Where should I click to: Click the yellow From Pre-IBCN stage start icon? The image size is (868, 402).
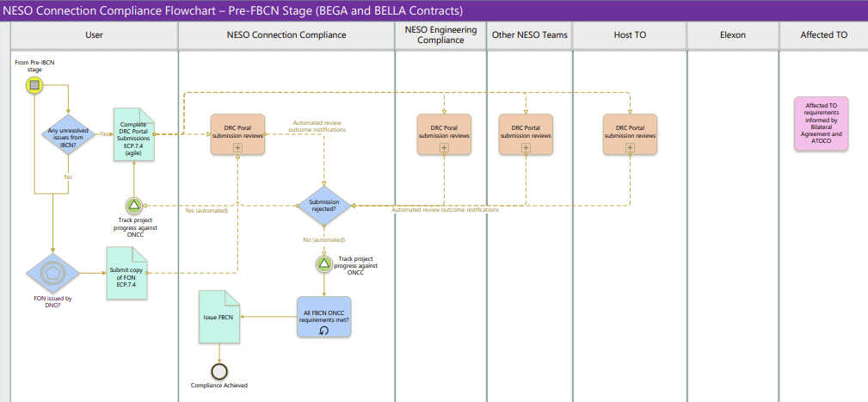(34, 85)
